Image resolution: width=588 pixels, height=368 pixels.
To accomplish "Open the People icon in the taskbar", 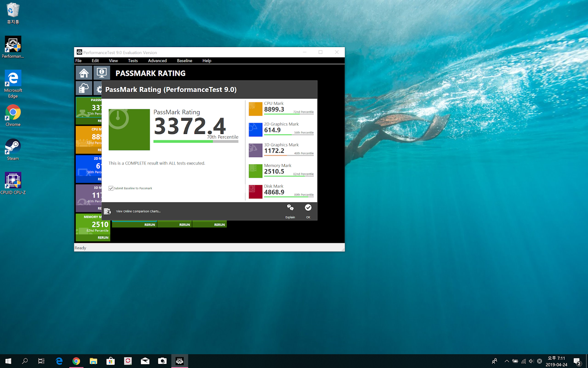I will click(x=495, y=361).
